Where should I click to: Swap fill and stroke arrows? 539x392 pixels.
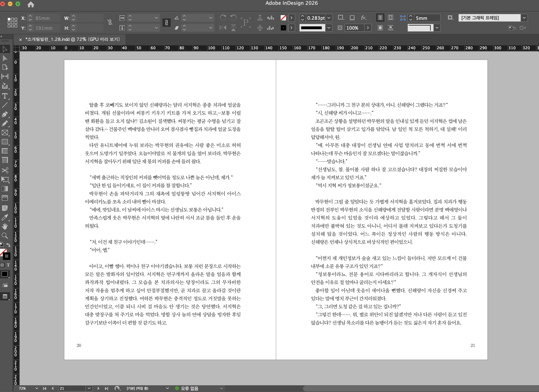[x=8, y=245]
